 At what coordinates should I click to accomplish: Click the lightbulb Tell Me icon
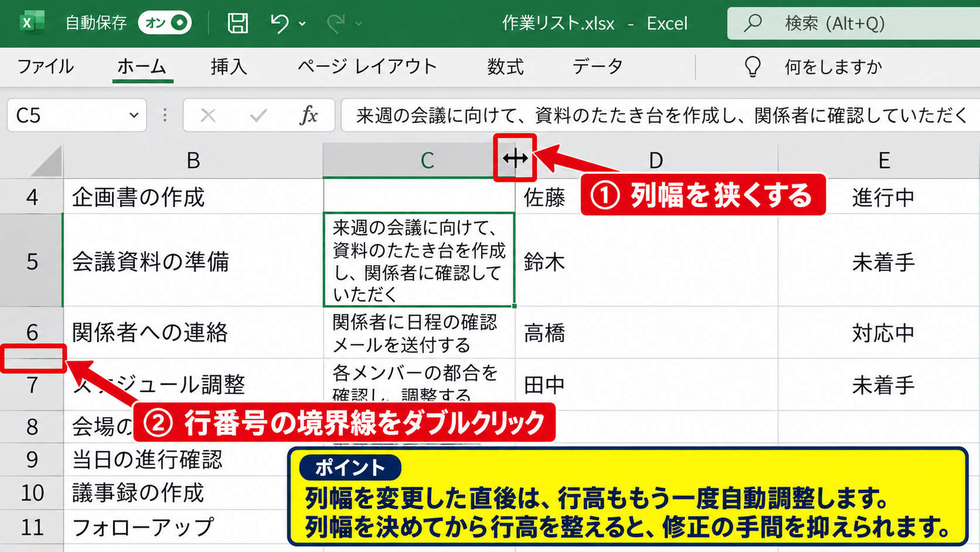[753, 67]
